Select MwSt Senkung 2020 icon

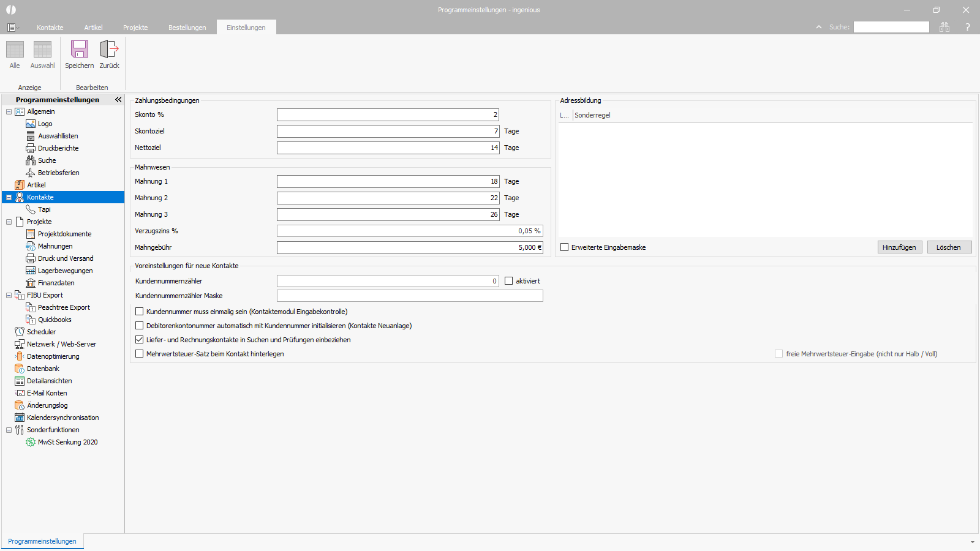click(31, 442)
